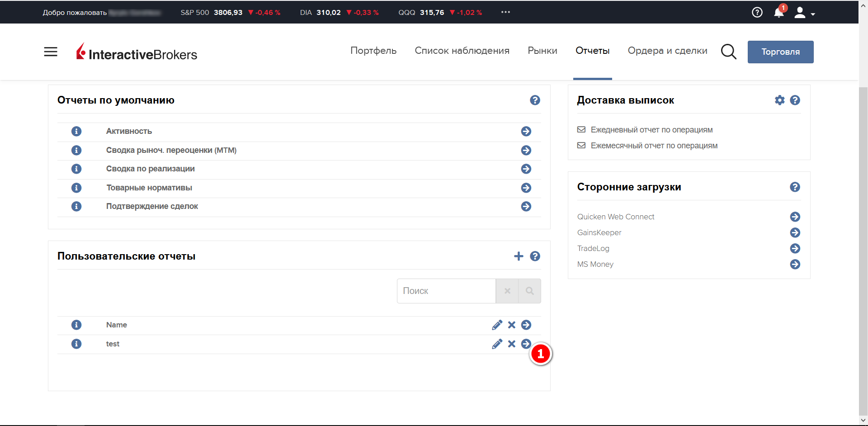Image resolution: width=868 pixels, height=426 pixels.
Task: Open statement delivery settings gear
Action: [779, 100]
